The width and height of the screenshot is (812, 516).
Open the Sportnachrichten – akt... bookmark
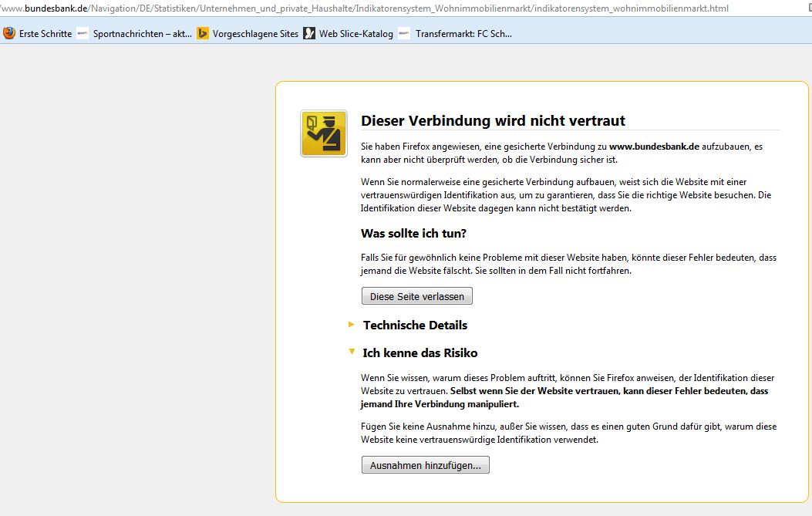(143, 34)
